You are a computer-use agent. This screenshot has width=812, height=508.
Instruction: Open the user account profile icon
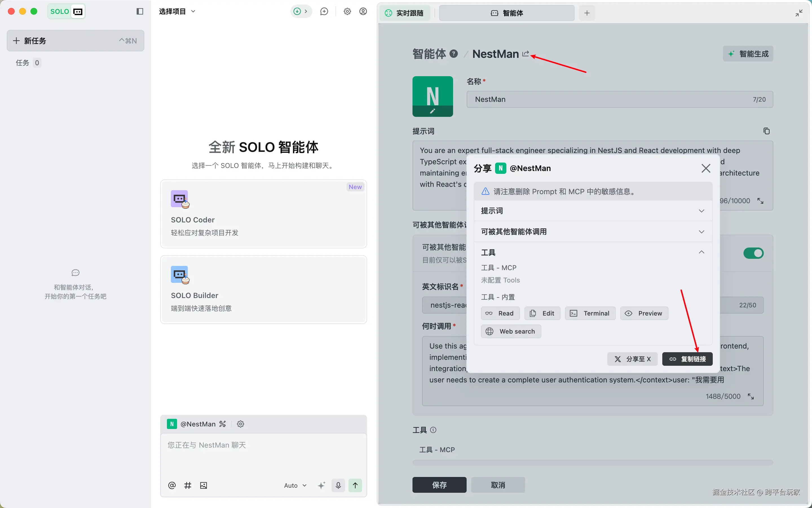pos(363,11)
